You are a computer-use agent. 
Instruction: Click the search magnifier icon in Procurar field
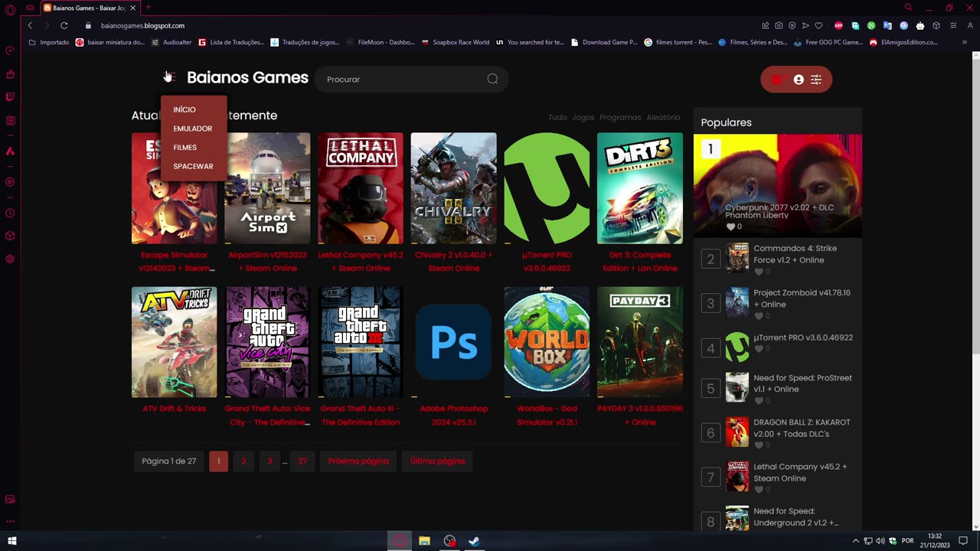[492, 79]
